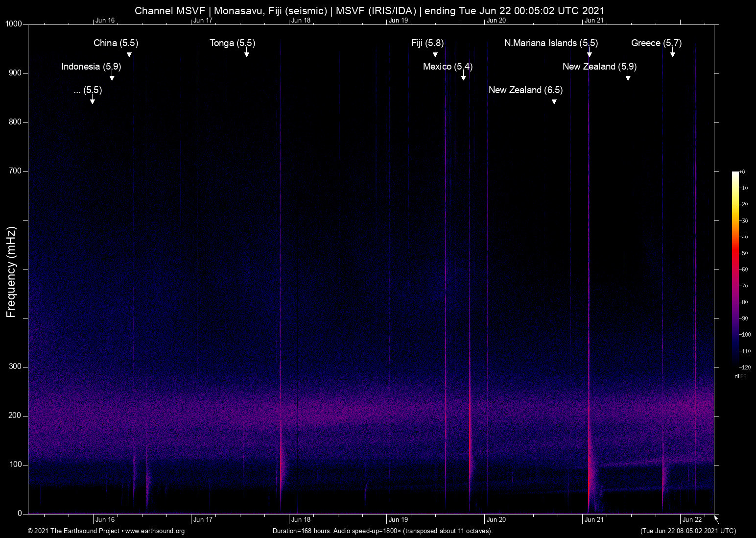Click the 1000 frequency tick label

click(14, 24)
